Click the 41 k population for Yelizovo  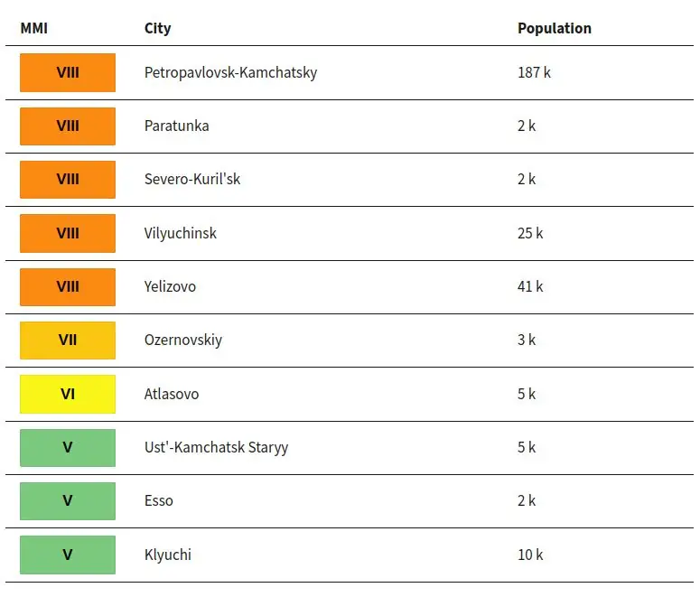pos(530,286)
